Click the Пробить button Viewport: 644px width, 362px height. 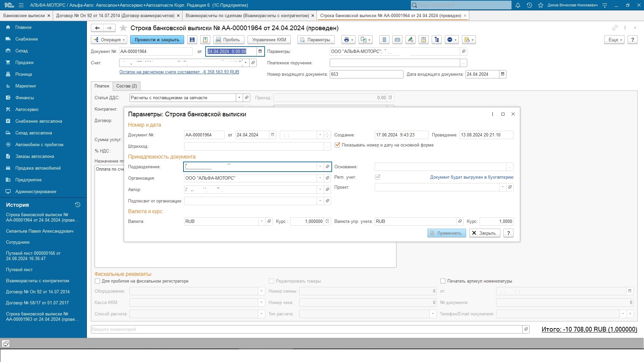pyautogui.click(x=229, y=40)
